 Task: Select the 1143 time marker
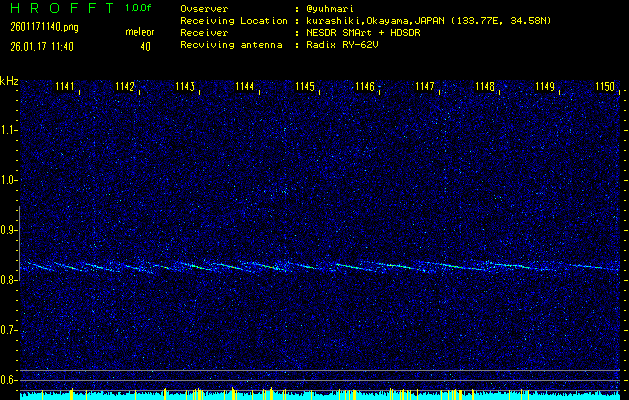185,87
